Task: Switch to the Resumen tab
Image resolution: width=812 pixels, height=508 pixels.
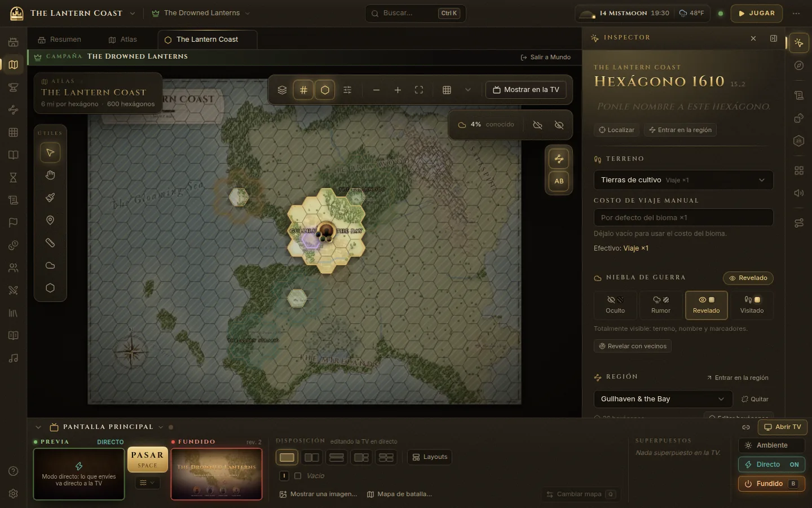Action: (x=59, y=40)
